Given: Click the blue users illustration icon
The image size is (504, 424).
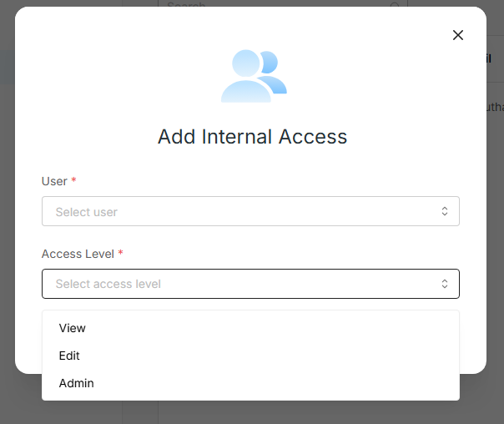Looking at the screenshot, I should (x=253, y=76).
